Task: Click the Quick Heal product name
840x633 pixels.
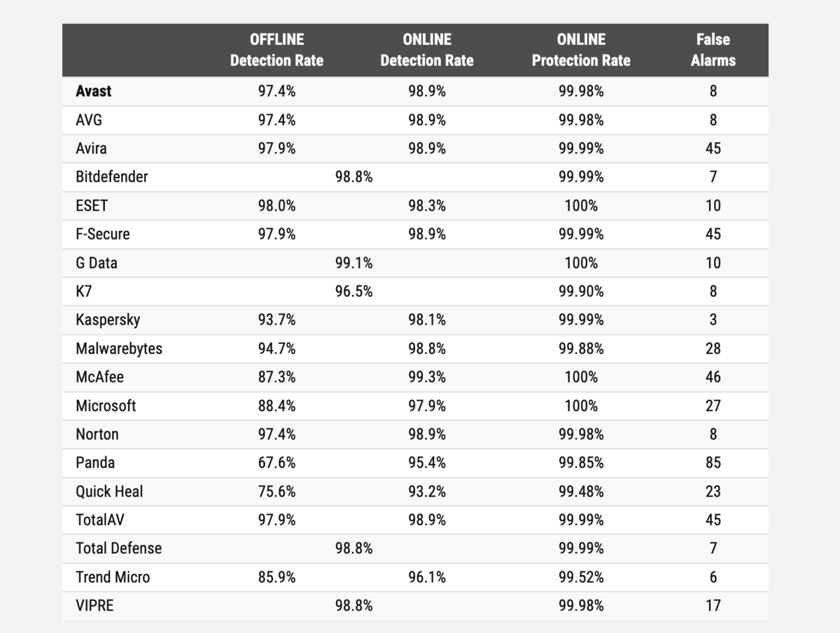Action: (x=109, y=492)
